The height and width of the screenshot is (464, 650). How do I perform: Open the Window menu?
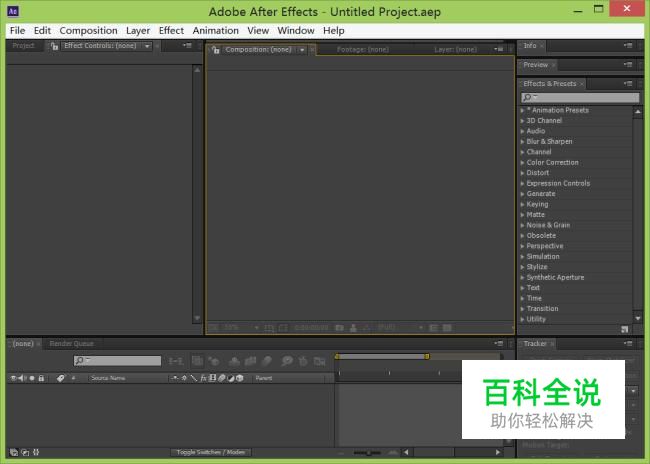tap(296, 31)
